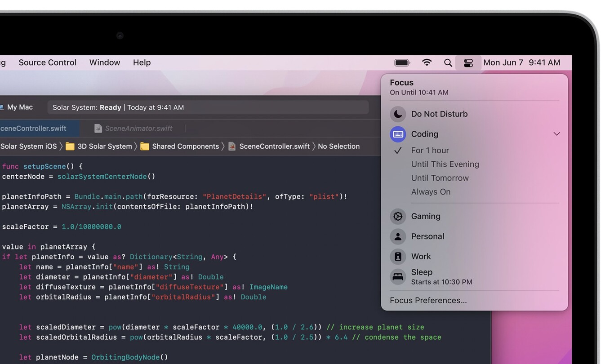This screenshot has width=614, height=364.
Task: Open the Until Tomorrow focus duration option
Action: pyautogui.click(x=440, y=178)
